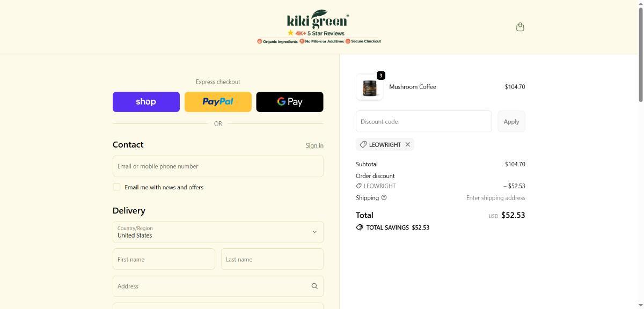644x309 pixels.
Task: Open the shopping bag cart icon
Action: tap(520, 27)
